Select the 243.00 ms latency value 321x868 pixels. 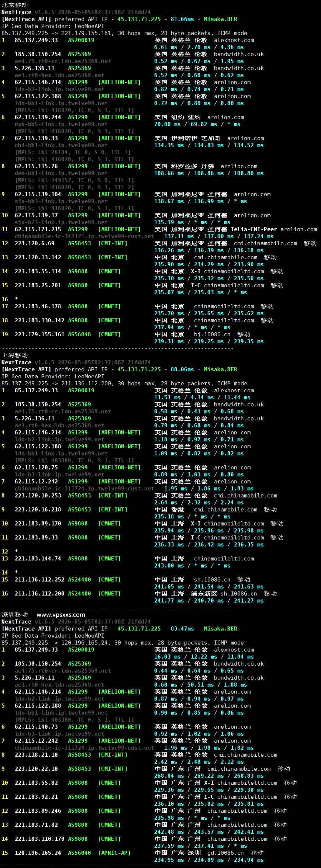click(169, 566)
